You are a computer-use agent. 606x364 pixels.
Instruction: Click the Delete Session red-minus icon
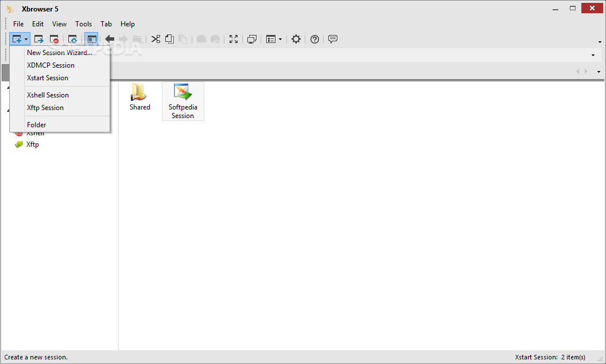[54, 39]
